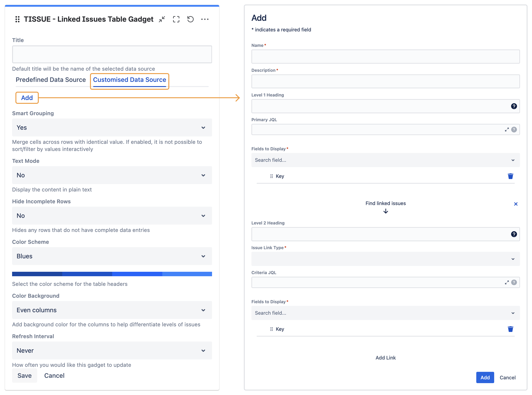Screen dimensions: 532x395
Task: Expand the Issue Link Type dropdown
Action: click(x=385, y=259)
